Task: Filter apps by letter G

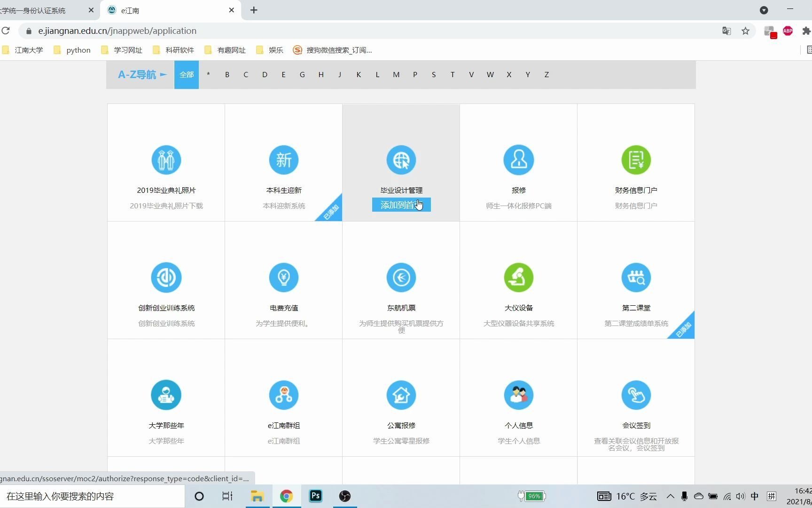Action: [302, 75]
